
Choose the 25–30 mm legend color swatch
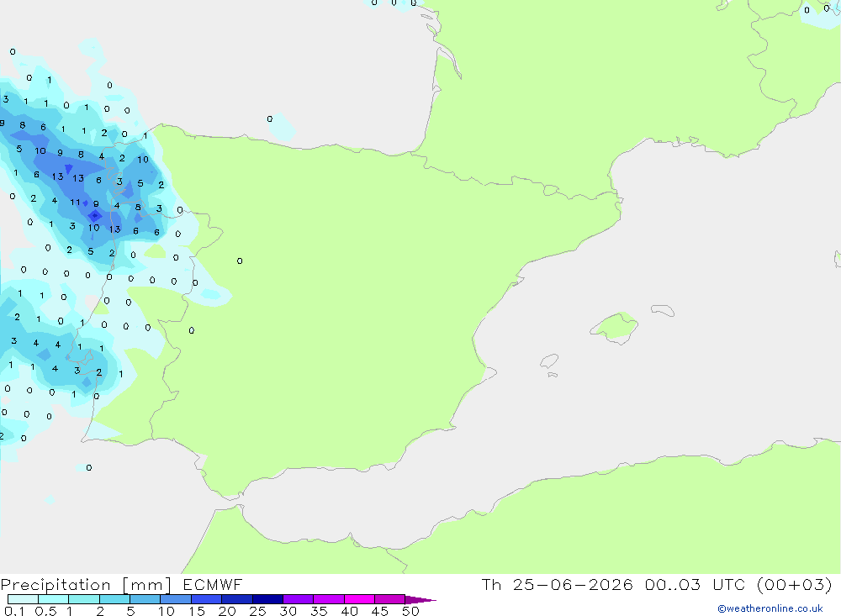[x=267, y=599]
